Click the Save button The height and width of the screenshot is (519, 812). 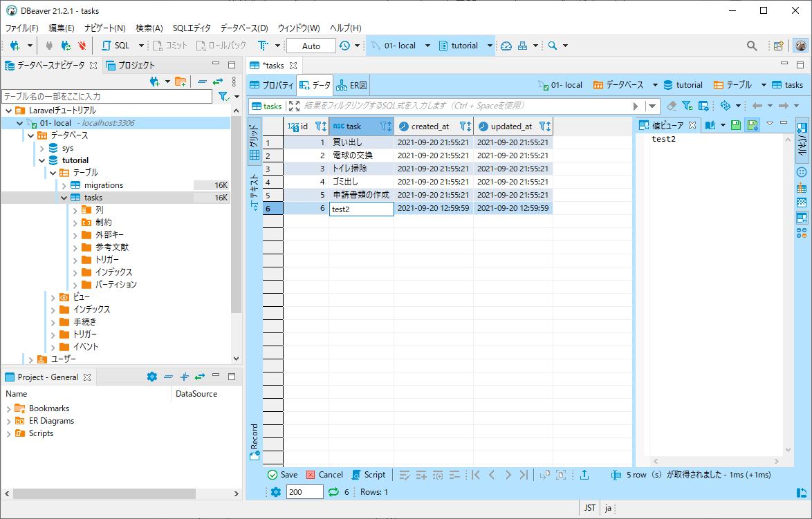coord(283,475)
